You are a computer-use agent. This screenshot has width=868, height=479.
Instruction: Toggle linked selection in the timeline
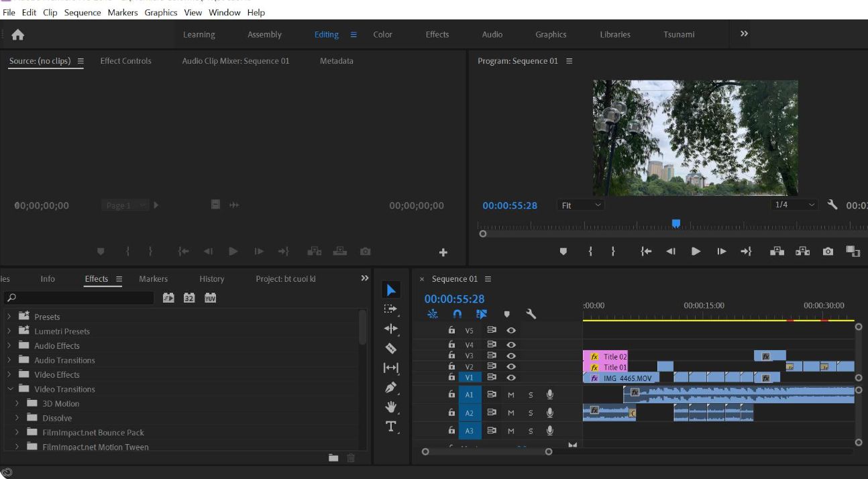(482, 314)
